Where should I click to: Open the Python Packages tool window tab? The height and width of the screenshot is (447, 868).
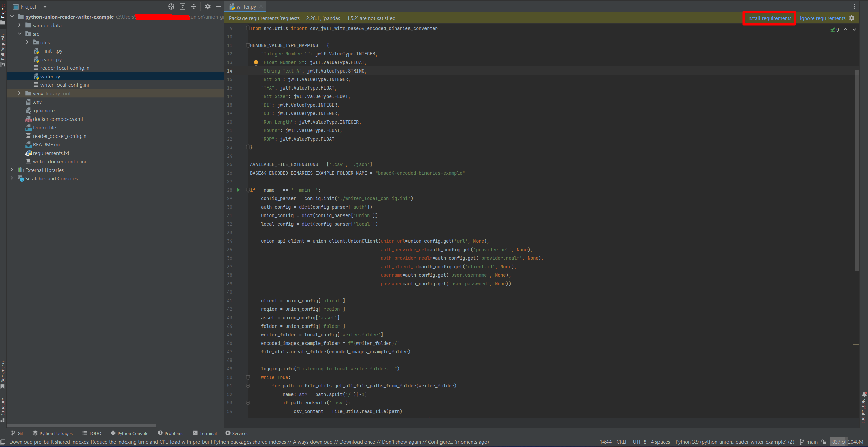pos(53,433)
